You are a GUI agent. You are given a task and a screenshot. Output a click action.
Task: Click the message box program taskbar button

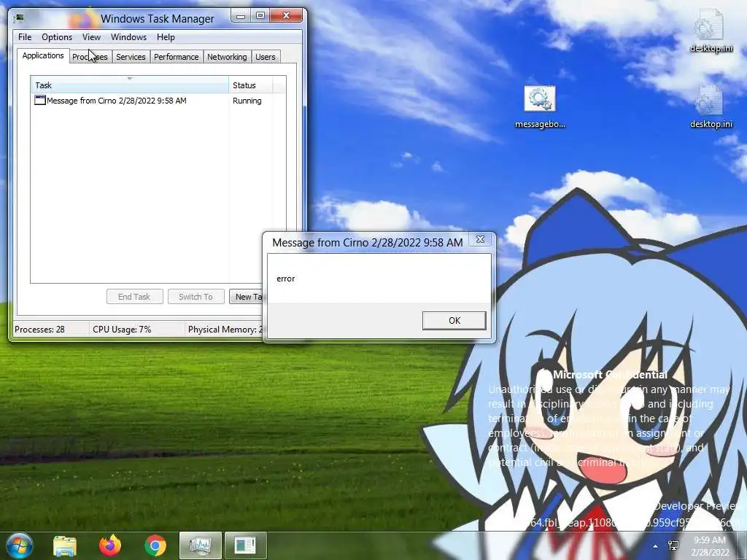[245, 545]
